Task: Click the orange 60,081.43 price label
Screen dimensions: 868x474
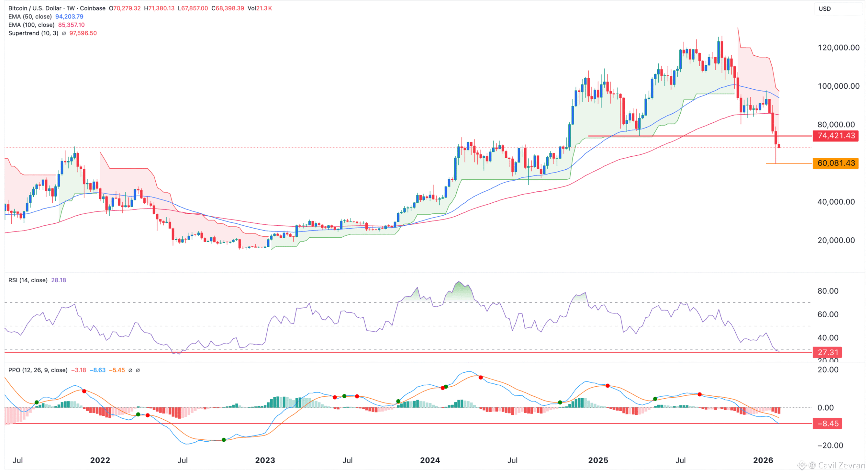Action: [x=835, y=163]
